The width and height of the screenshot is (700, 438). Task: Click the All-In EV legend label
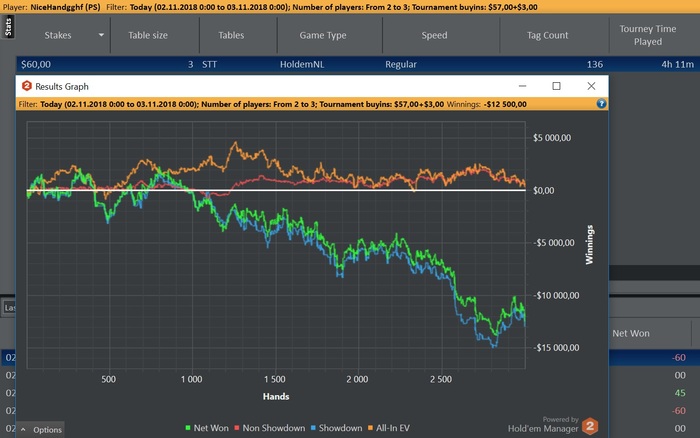(392, 428)
